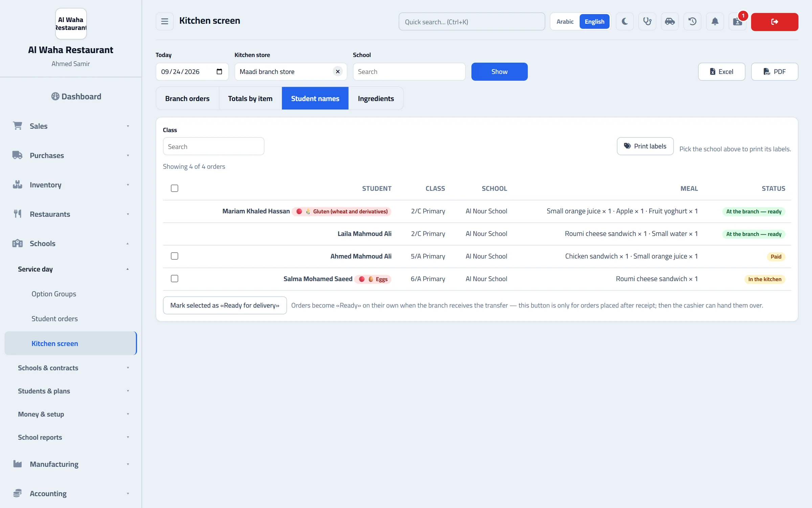Switch language to Arabic
Viewport: 812px width, 508px height.
coord(565,22)
